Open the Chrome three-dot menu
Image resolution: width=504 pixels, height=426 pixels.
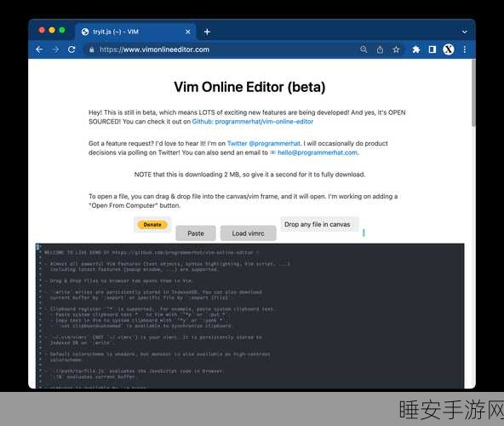pos(465,49)
